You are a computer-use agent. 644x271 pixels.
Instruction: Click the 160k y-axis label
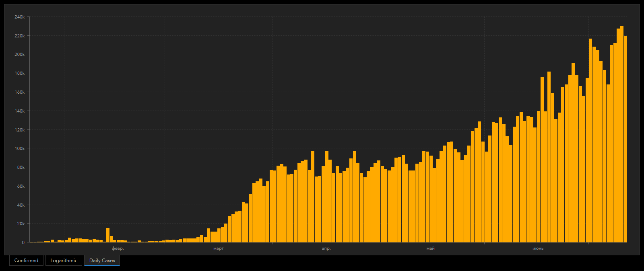tap(19, 92)
